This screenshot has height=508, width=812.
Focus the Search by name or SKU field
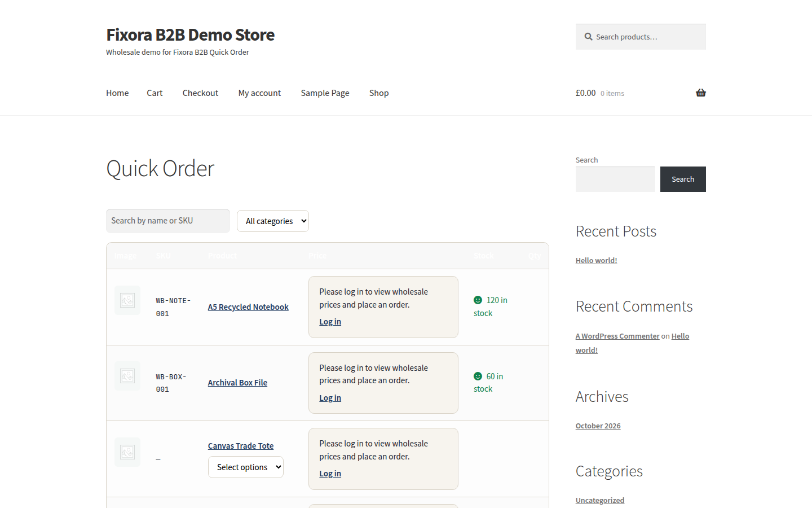(168, 221)
